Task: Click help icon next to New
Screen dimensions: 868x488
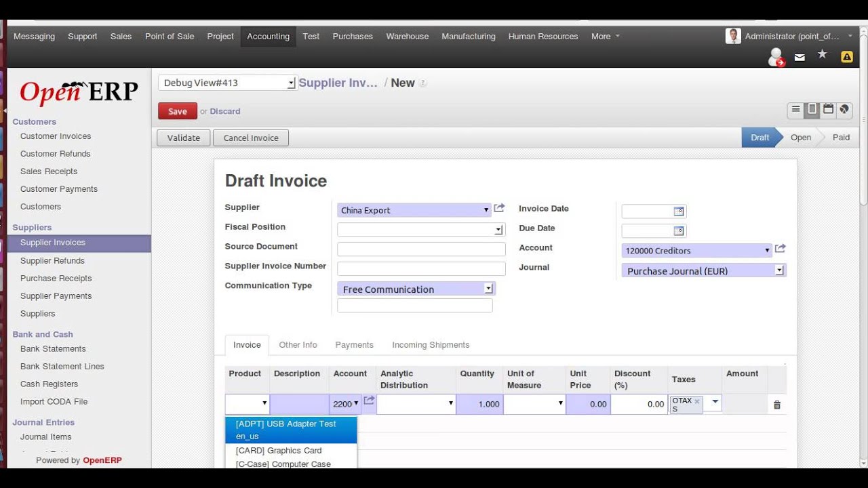Action: coord(423,83)
